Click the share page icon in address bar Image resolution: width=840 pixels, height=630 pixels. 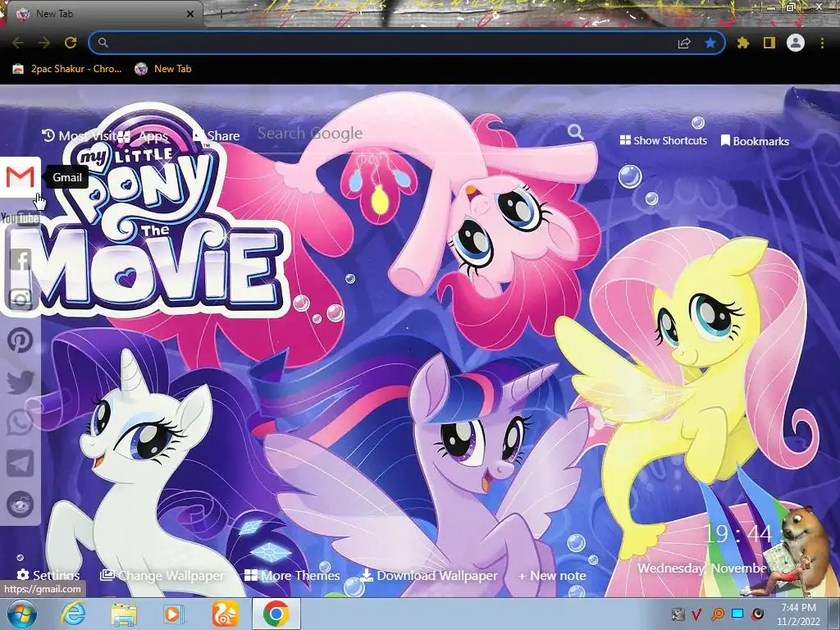pos(684,43)
